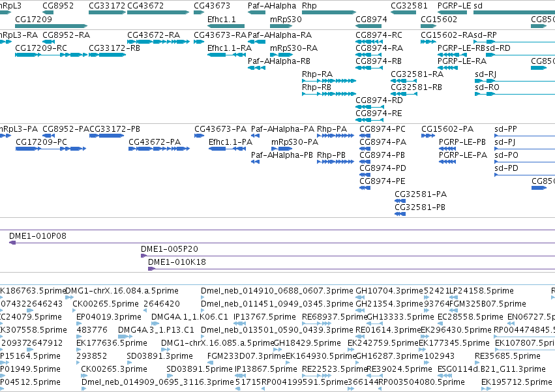Click the EC28558.5prime EST label
Image resolution: width=555 pixels, height=392 pixels.
click(470, 317)
